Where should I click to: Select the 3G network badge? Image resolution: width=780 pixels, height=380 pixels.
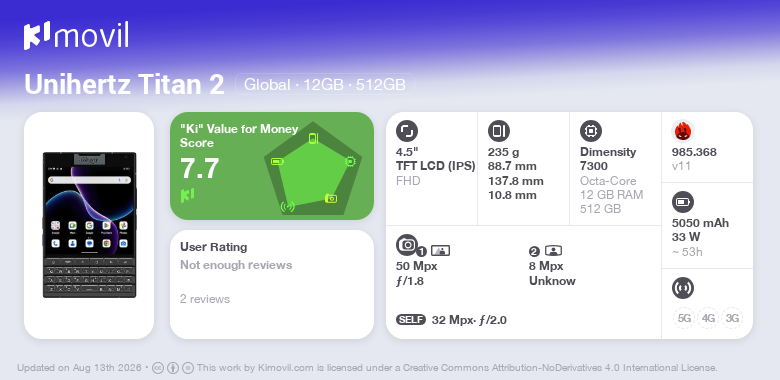point(732,318)
